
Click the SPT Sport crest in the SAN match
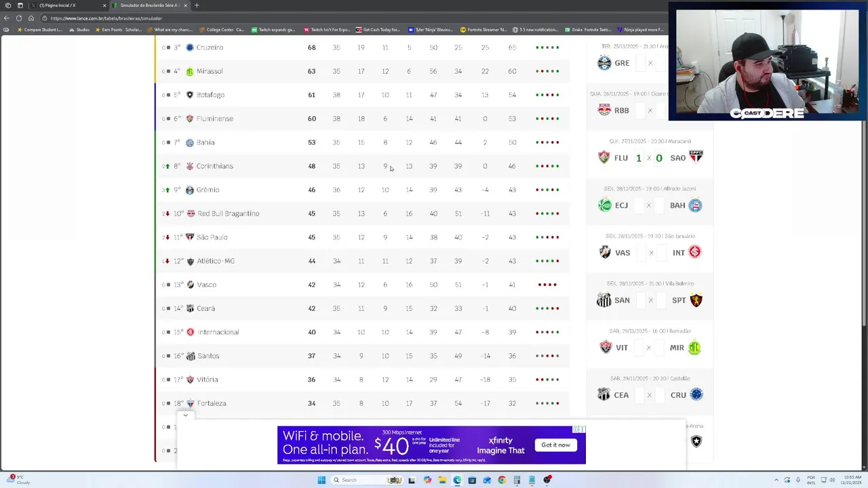coord(696,300)
